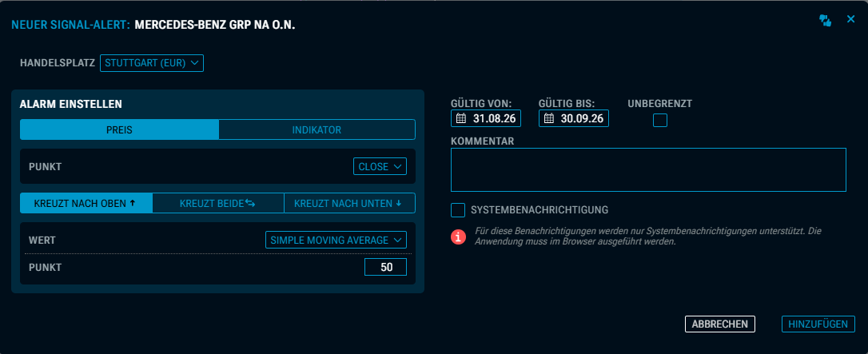
Task: Click the red info icon next to the notification note
Action: coord(458,237)
